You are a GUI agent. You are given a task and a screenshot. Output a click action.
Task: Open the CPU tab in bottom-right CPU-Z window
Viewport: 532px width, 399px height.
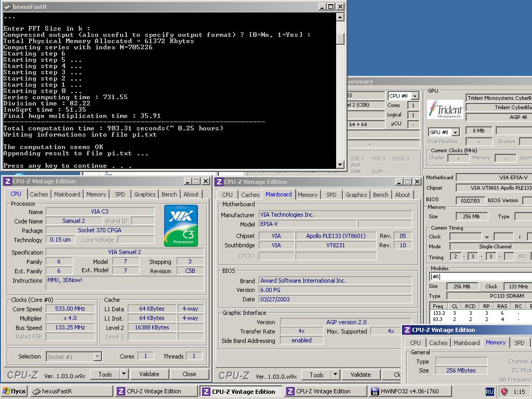tap(415, 343)
